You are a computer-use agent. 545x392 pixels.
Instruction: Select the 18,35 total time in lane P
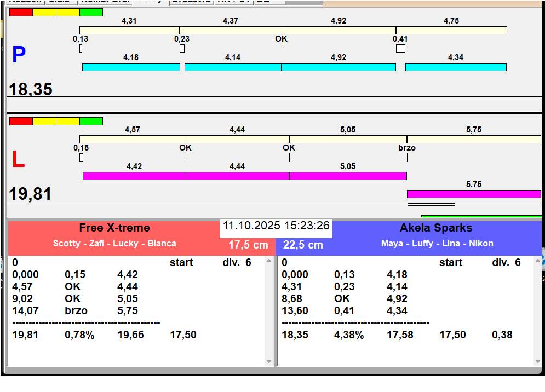tap(31, 89)
